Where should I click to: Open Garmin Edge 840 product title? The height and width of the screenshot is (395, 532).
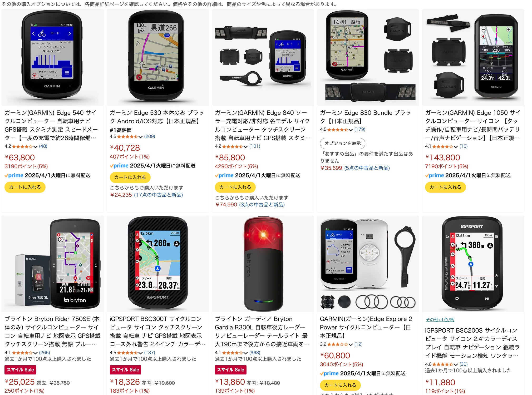click(263, 125)
